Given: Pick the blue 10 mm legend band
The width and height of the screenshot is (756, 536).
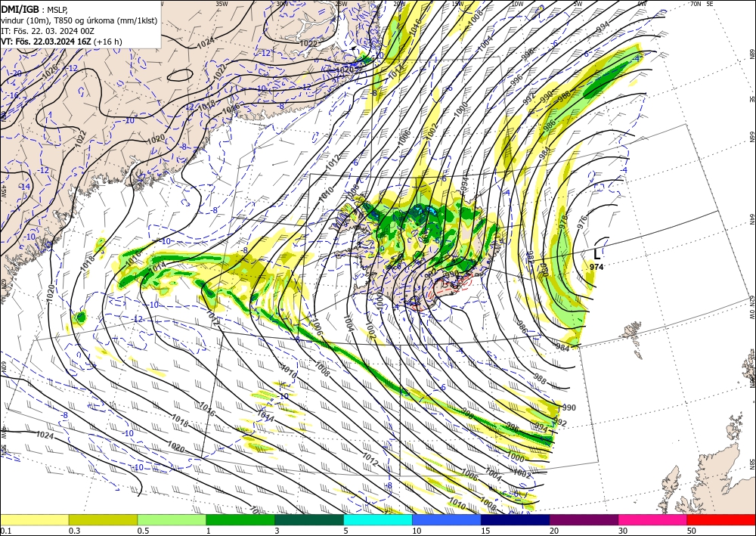Looking at the screenshot, I should coord(447,519).
